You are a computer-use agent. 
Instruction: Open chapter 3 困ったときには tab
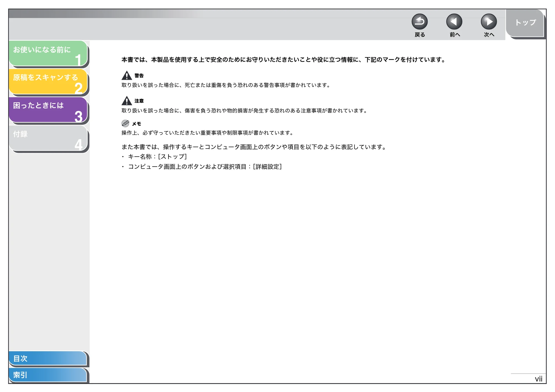pyautogui.click(x=48, y=110)
